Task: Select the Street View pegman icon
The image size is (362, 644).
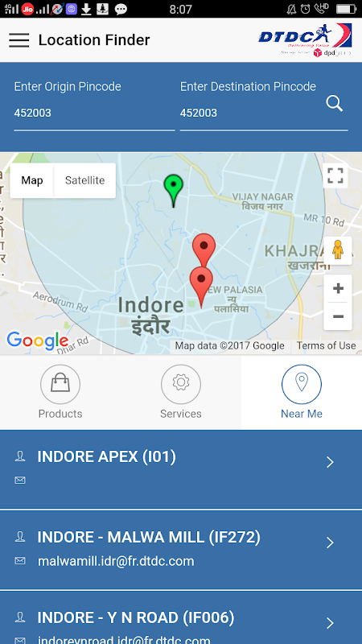Action: click(338, 250)
